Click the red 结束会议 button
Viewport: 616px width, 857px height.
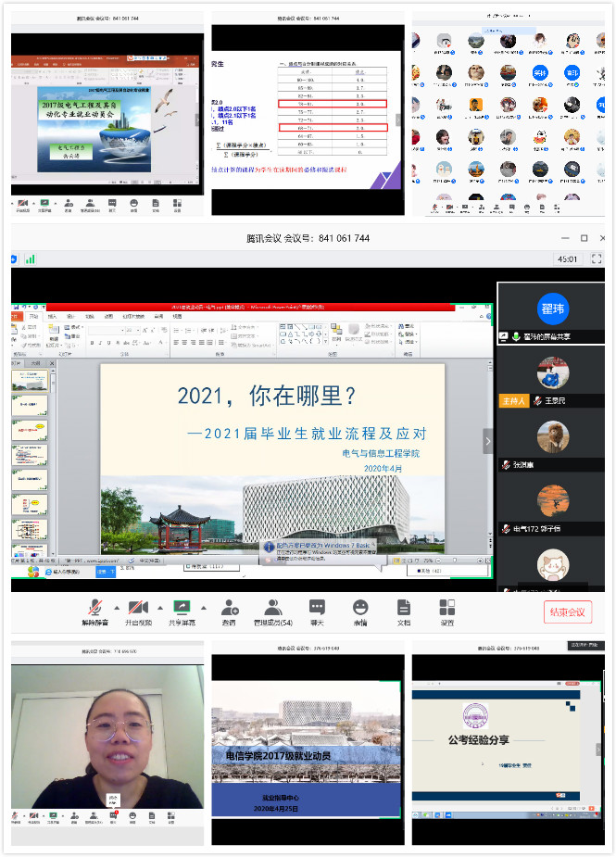coord(567,612)
